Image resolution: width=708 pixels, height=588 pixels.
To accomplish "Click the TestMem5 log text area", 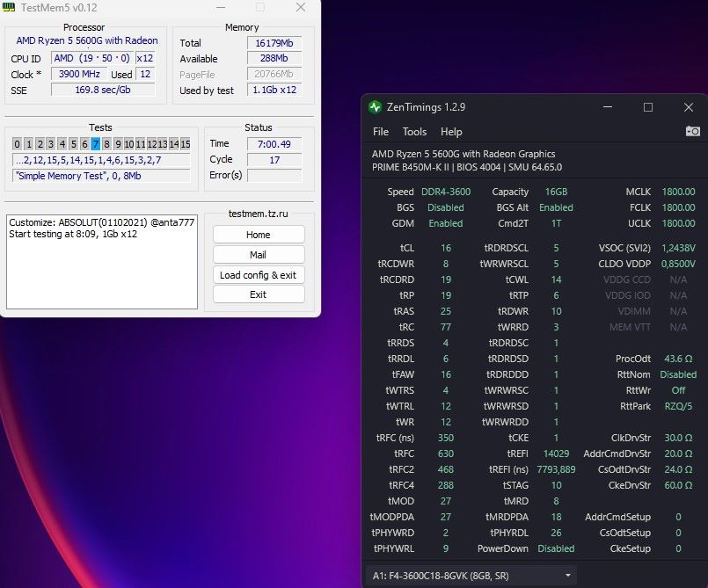I will (x=102, y=262).
